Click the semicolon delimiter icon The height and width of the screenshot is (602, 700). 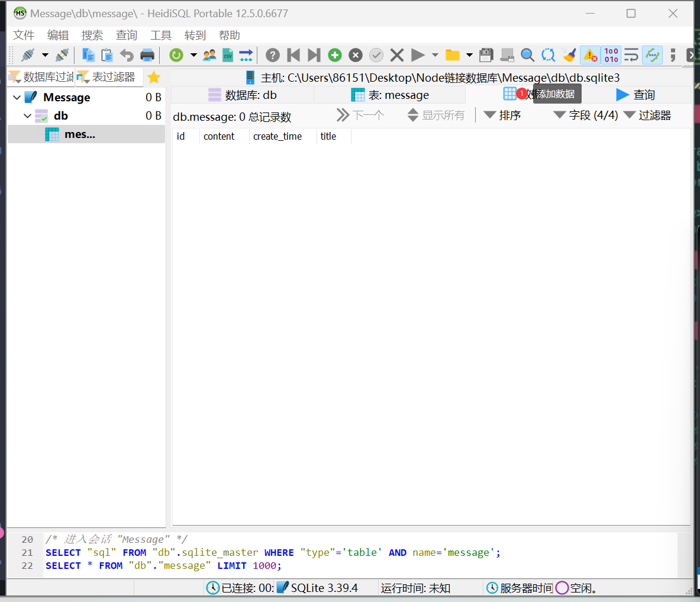click(673, 56)
